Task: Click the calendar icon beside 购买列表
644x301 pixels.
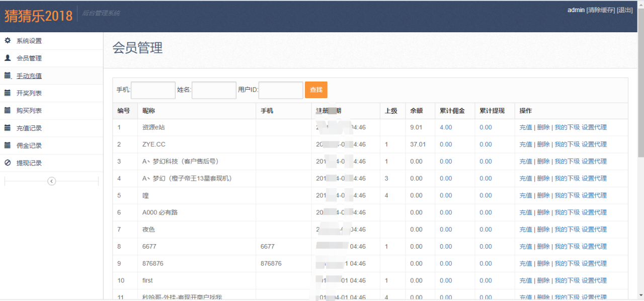Action: pyautogui.click(x=8, y=110)
